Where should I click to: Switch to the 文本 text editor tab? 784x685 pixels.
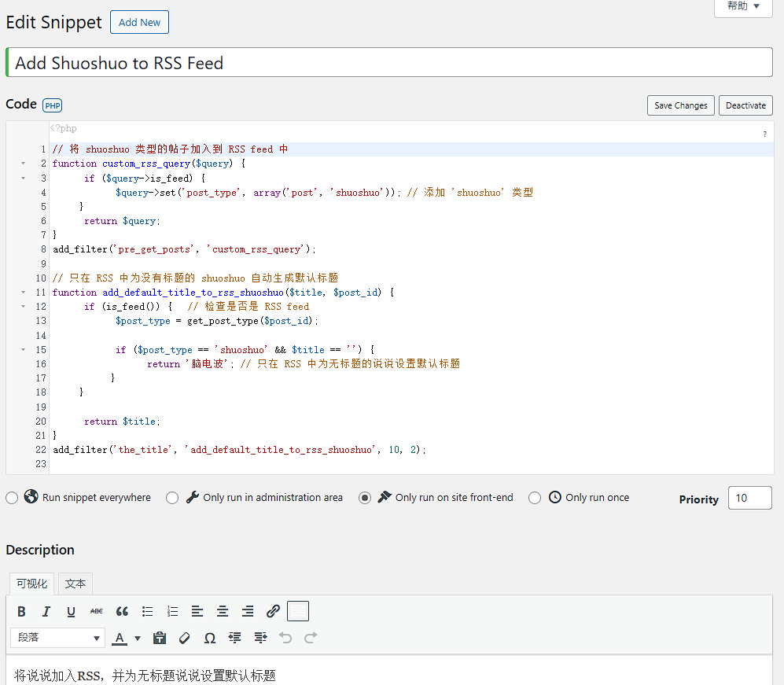[x=75, y=584]
